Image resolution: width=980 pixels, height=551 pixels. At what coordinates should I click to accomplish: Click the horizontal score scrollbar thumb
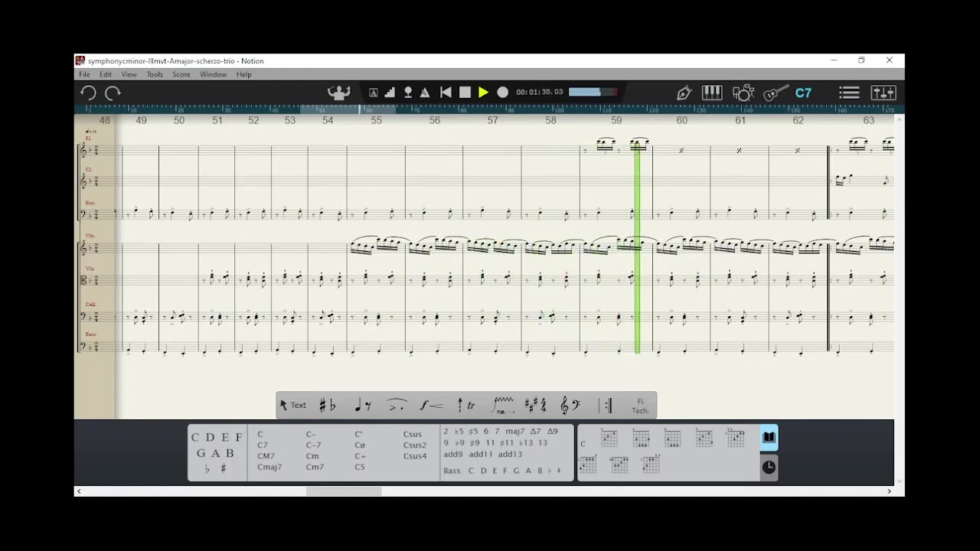point(344,491)
